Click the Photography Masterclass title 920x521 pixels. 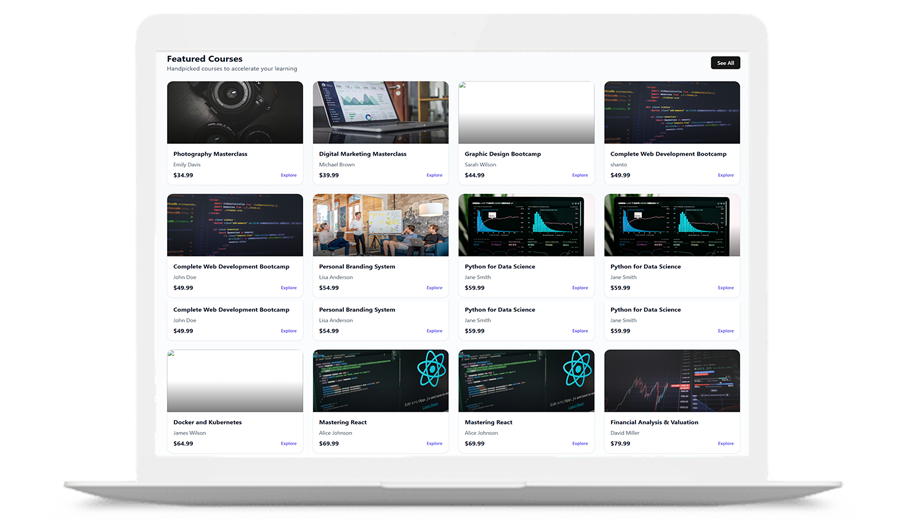coord(210,154)
